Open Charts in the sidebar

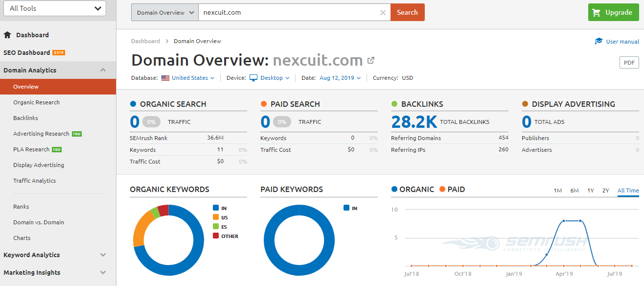click(x=22, y=238)
